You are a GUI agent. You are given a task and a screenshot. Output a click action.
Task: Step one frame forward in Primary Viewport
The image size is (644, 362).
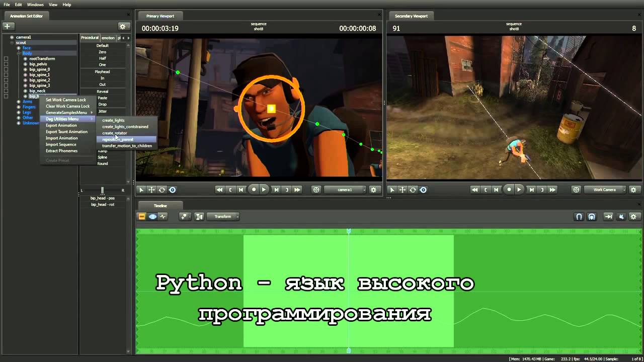[276, 190]
